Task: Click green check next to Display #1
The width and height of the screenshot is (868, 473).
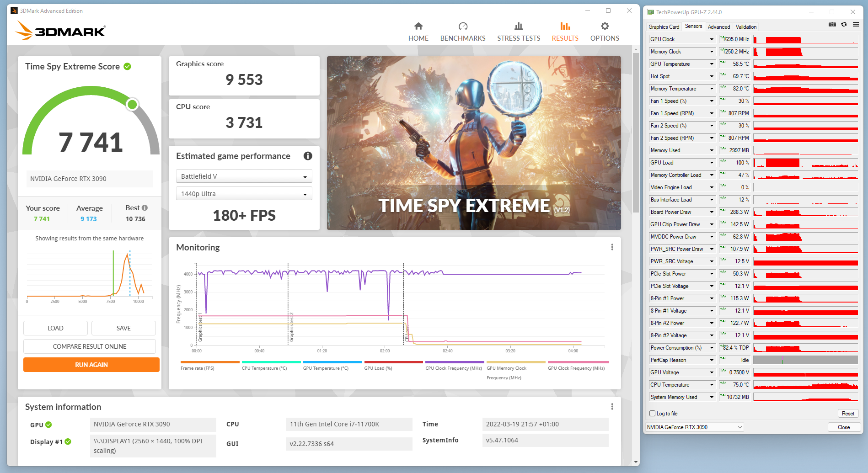Action: 68,441
